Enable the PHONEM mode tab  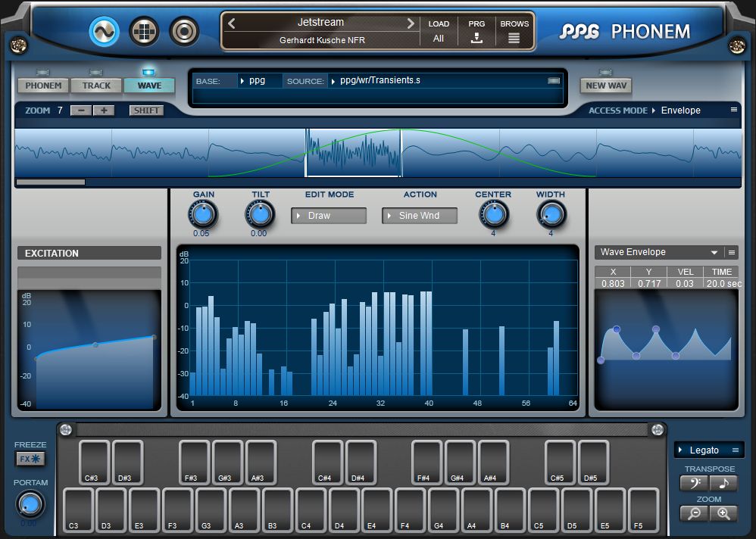click(x=43, y=86)
